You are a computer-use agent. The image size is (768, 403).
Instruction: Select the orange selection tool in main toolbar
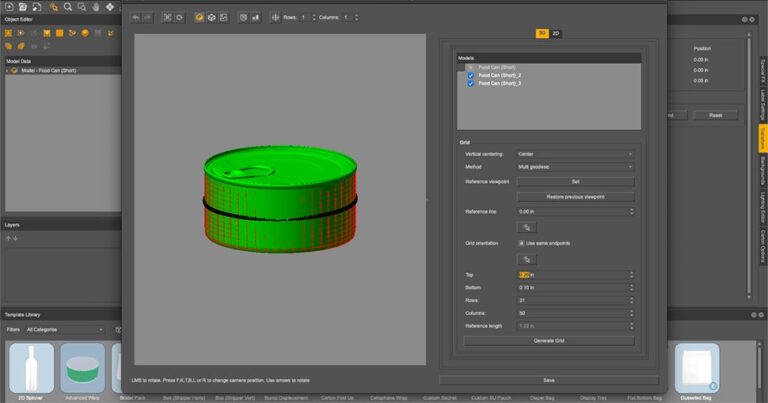[54, 7]
